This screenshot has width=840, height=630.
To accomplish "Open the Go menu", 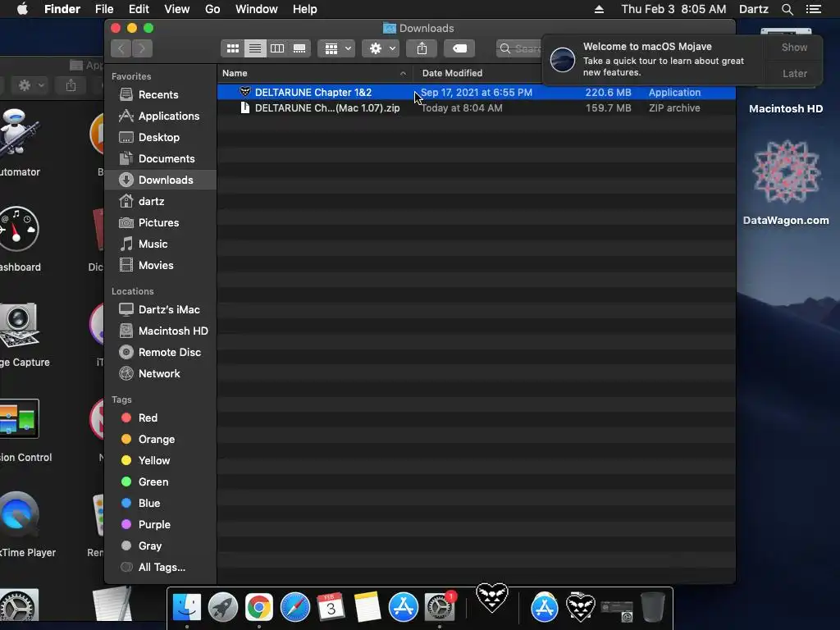I will [x=212, y=9].
